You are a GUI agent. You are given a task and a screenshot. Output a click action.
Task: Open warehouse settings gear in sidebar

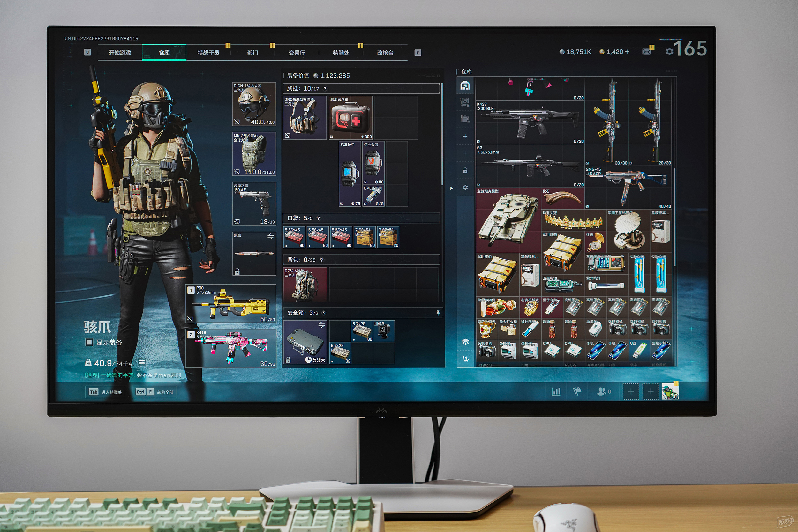click(465, 187)
